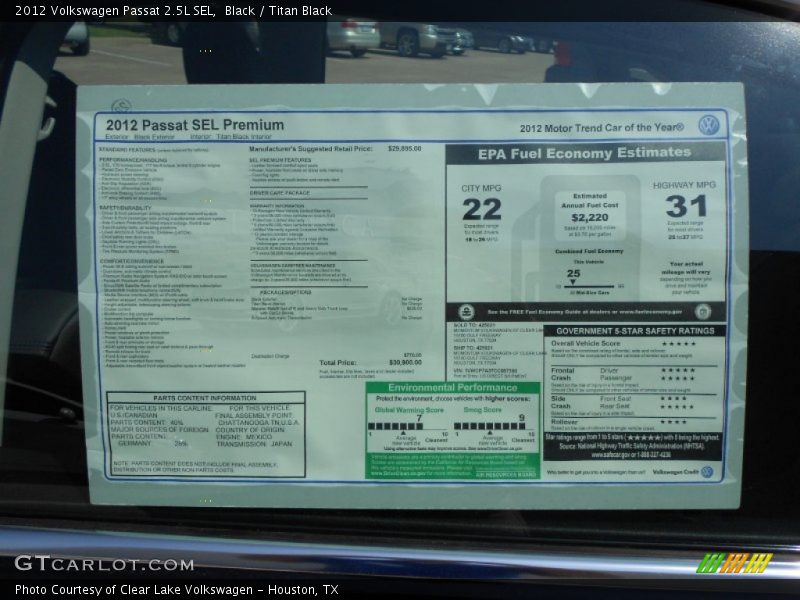Click the safercar.gov phone number line

[631, 454]
